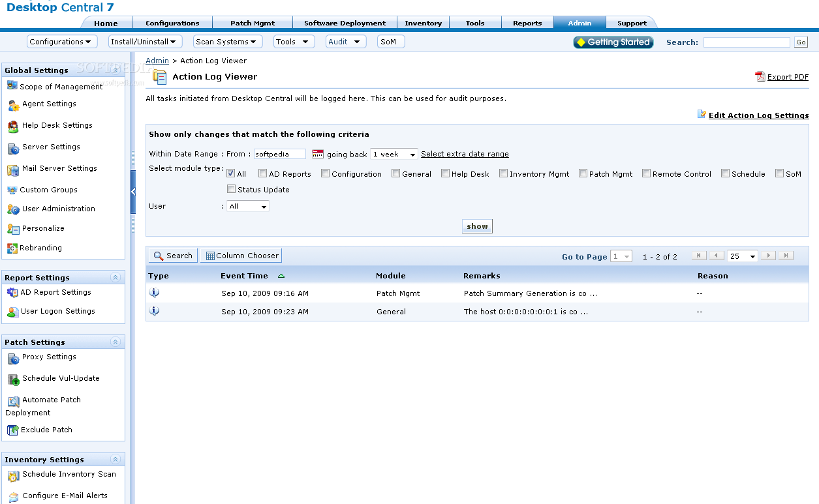Go to the previous results page
This screenshot has width=819, height=504.
(x=717, y=256)
